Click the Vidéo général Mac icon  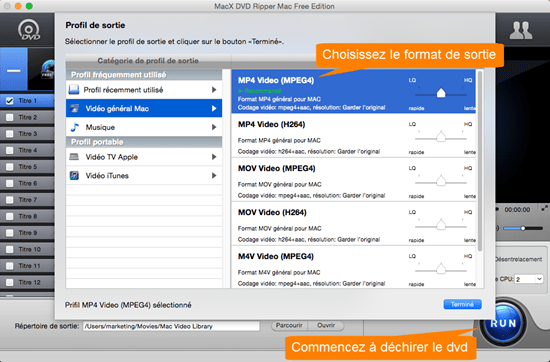[x=74, y=108]
